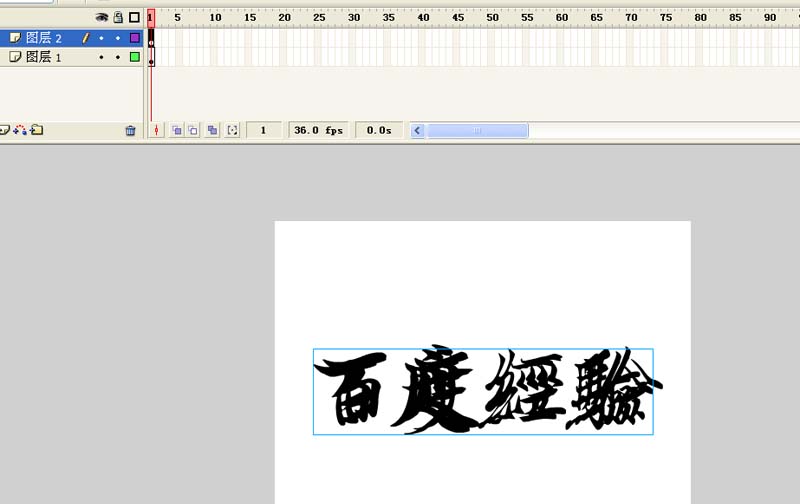This screenshot has height=504, width=800.
Task: Lock 图层 1 using its lock dot
Action: (118, 57)
